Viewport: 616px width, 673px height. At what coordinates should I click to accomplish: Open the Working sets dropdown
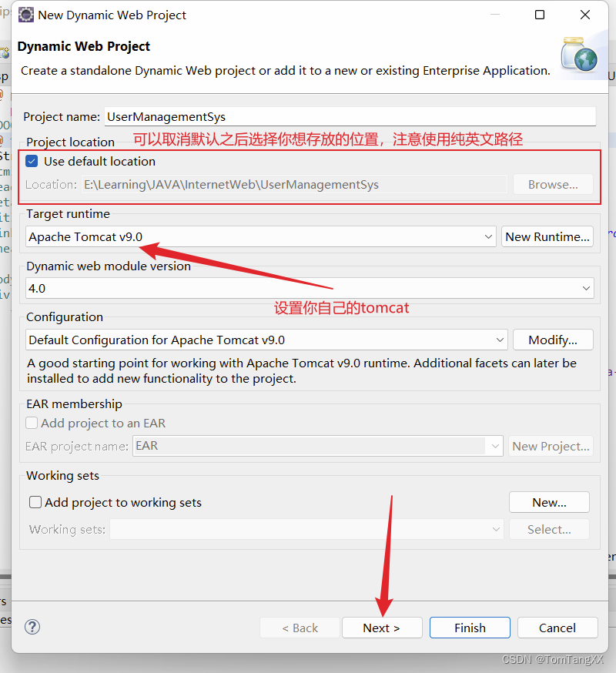(x=307, y=529)
